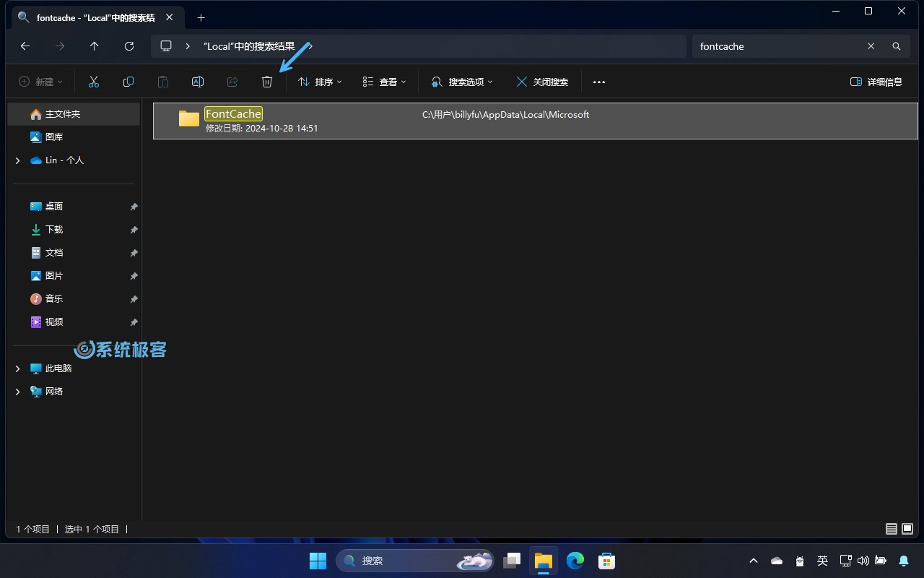Open Microsoft Store from taskbar
This screenshot has height=578, width=924.
(607, 561)
